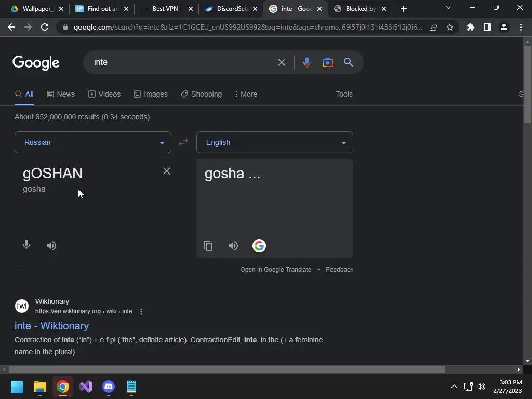Click the scroll-down arrow of the vertical scrollbar
This screenshot has width=532, height=399.
(527, 361)
